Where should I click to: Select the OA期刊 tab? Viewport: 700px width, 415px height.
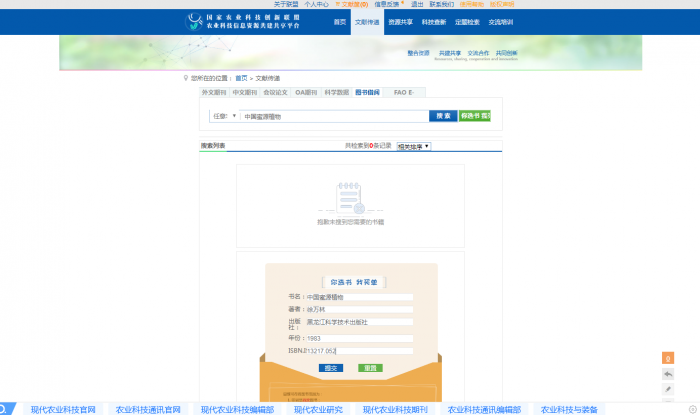point(305,92)
